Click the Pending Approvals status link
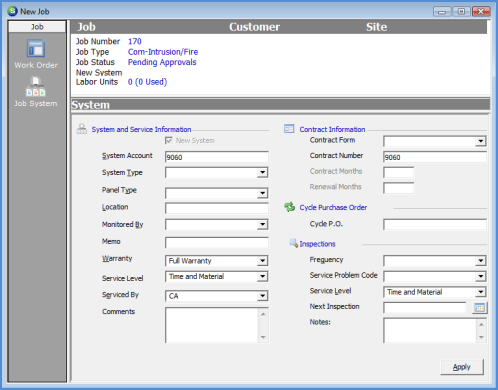The width and height of the screenshot is (498, 390). coord(162,62)
